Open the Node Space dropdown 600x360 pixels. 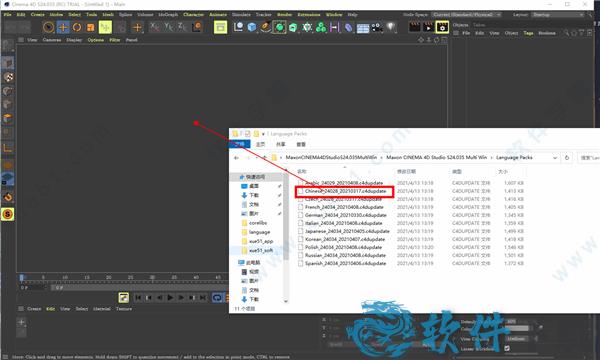tap(467, 15)
